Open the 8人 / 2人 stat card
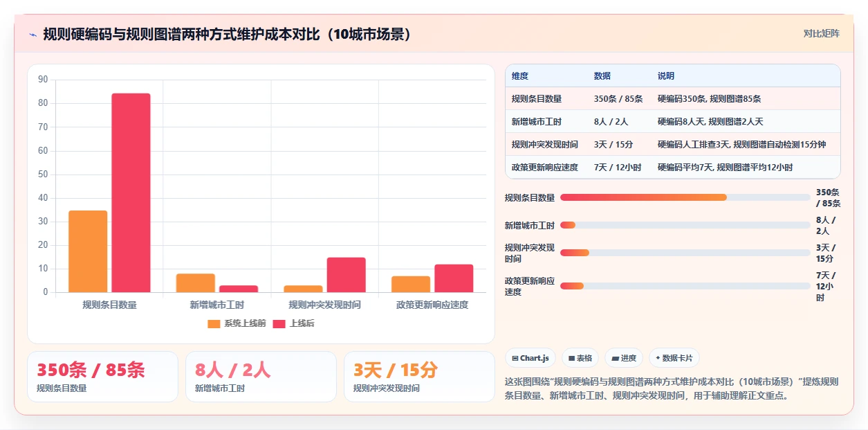868x430 pixels. pos(261,377)
